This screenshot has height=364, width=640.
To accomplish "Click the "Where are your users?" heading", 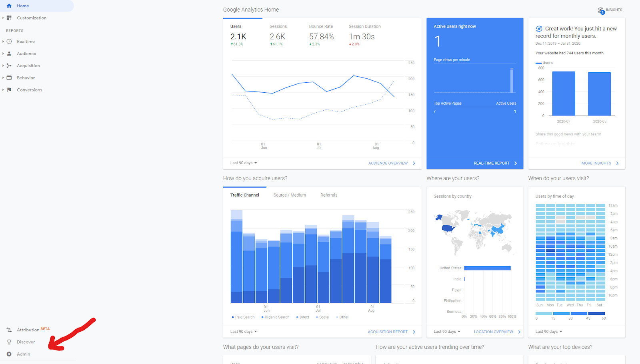I will tap(453, 178).
